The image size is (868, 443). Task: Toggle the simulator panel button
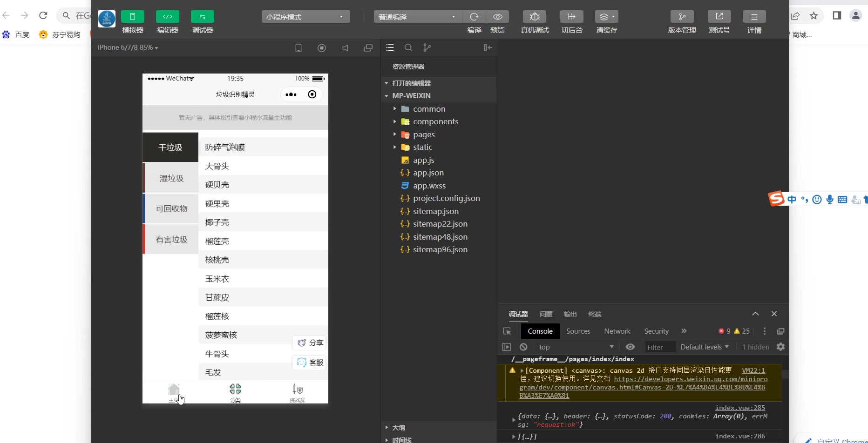coord(133,17)
